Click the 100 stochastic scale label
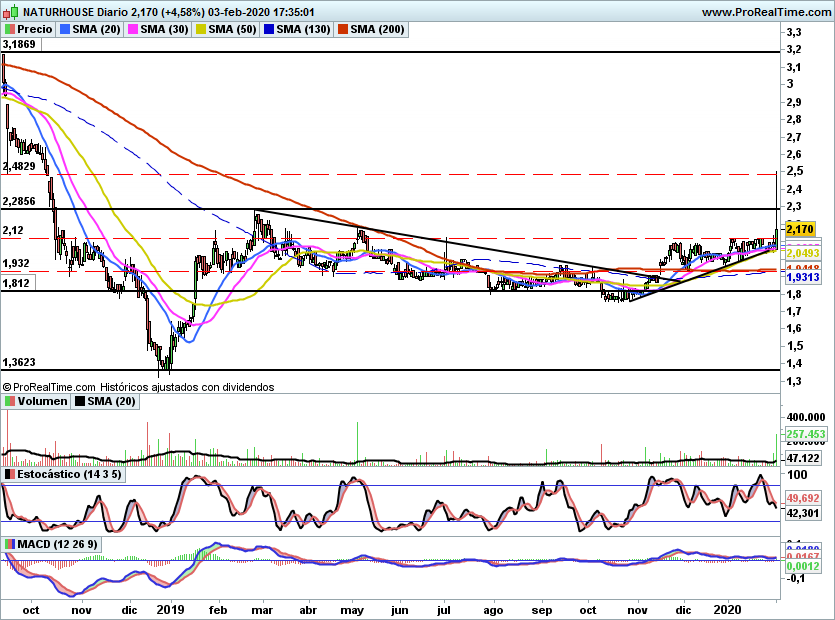 797,475
